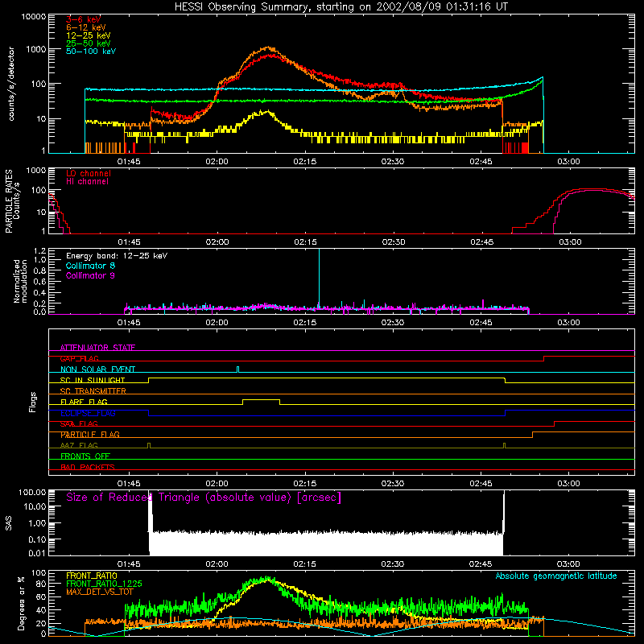Click the FRONT_RATIO_1225 legend label

[x=104, y=584]
